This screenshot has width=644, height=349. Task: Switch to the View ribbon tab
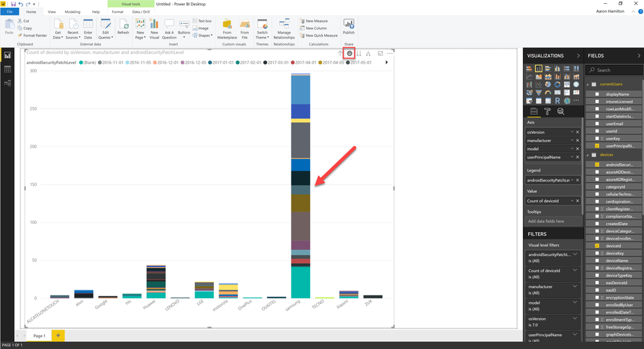(x=52, y=12)
